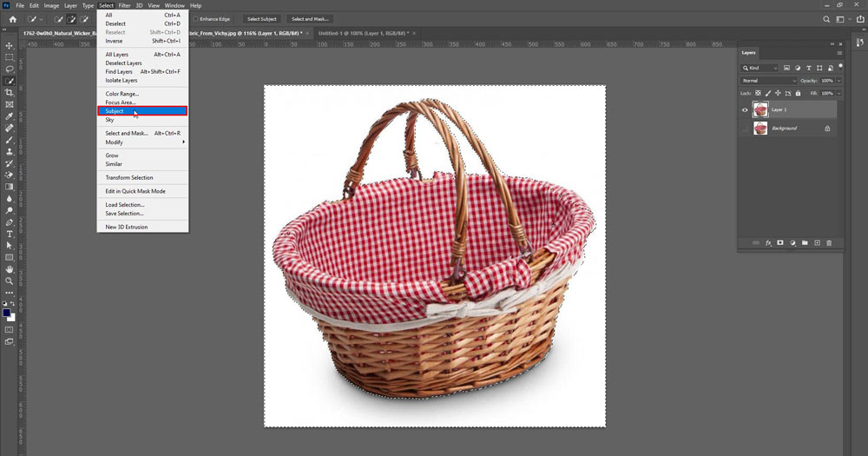This screenshot has height=456, width=868.
Task: Toggle Edit in Quick Mask Mode icon
Action: 10,330
